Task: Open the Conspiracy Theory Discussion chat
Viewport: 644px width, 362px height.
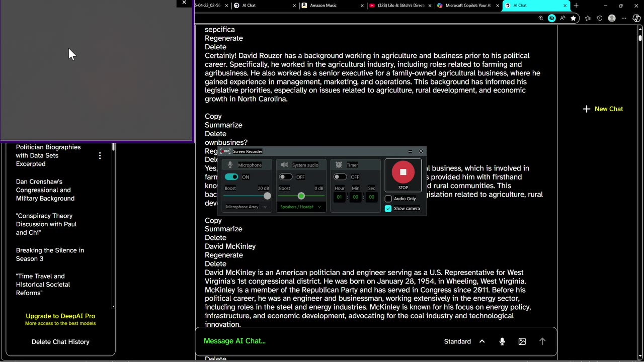Action: click(46, 224)
